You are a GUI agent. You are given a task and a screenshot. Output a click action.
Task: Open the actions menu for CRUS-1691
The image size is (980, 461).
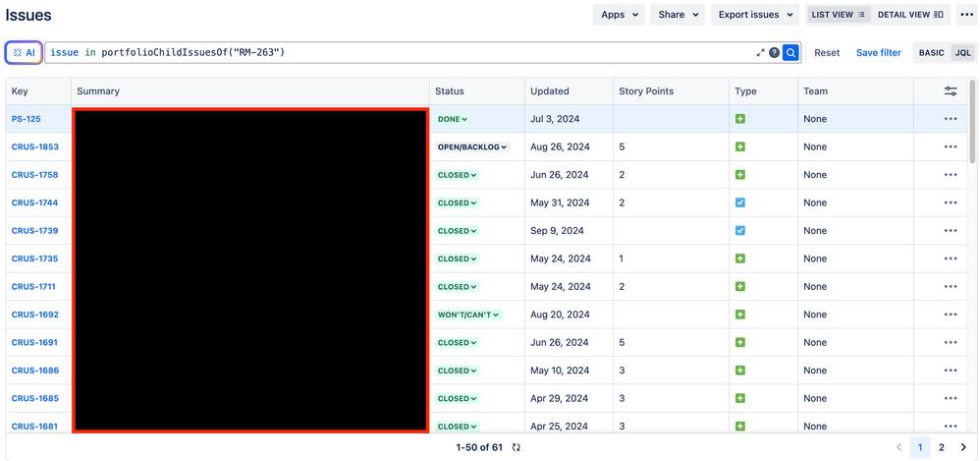pos(951,343)
